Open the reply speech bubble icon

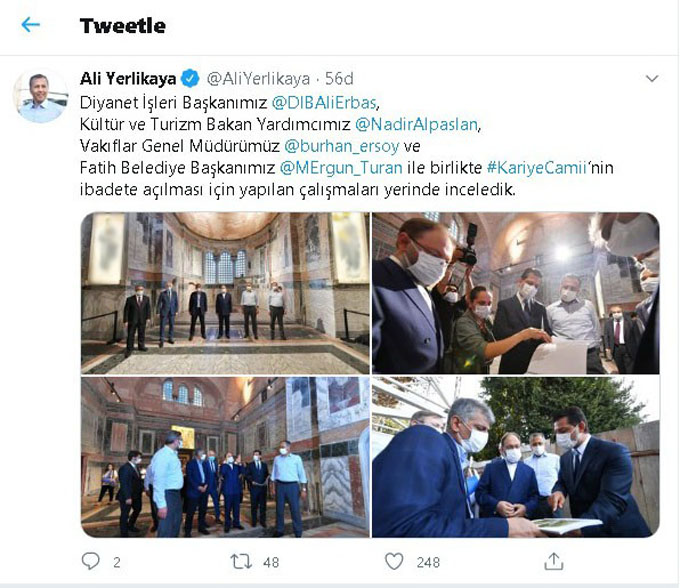point(91,562)
